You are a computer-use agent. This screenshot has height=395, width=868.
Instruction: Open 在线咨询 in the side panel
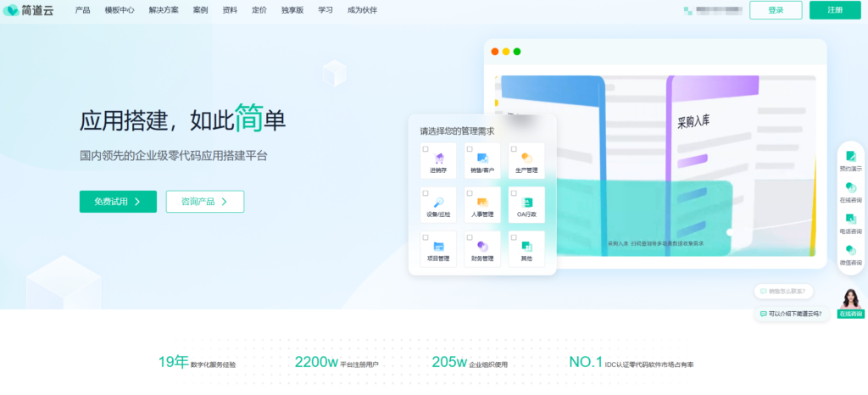[851, 192]
